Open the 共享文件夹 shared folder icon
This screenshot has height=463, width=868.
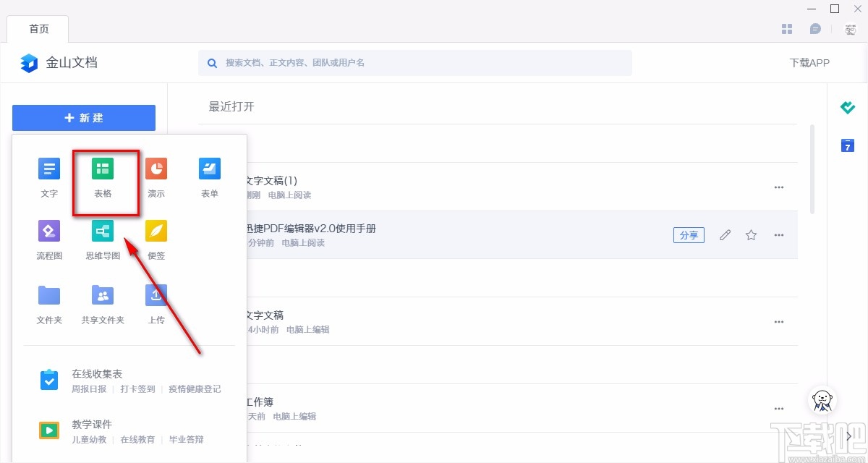point(102,304)
